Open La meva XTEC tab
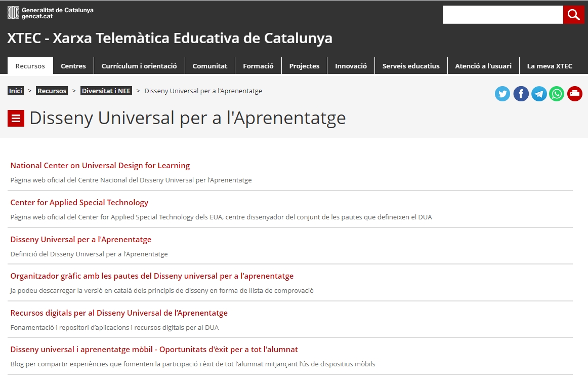Screen dimensions: 588x381 pyautogui.click(x=550, y=66)
